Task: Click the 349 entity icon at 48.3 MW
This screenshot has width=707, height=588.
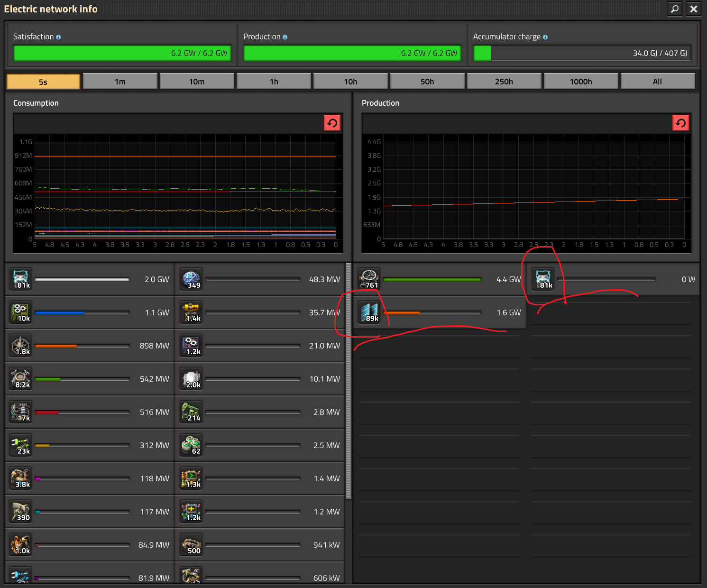Action: pyautogui.click(x=192, y=279)
